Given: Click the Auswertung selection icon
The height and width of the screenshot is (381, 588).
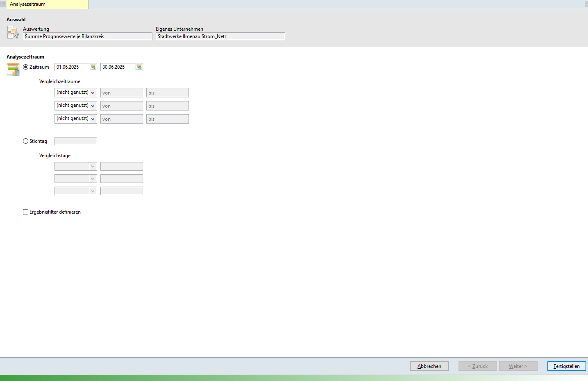Looking at the screenshot, I should click(13, 32).
